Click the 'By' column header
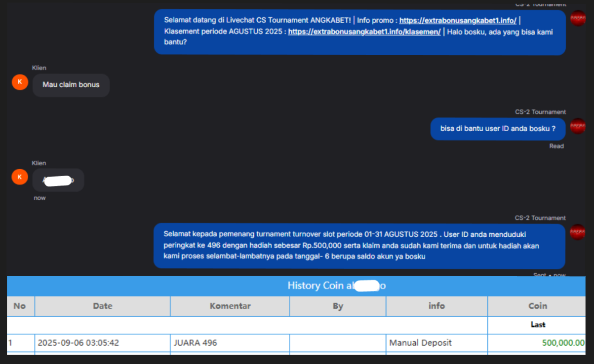This screenshot has width=594, height=364. (x=338, y=306)
